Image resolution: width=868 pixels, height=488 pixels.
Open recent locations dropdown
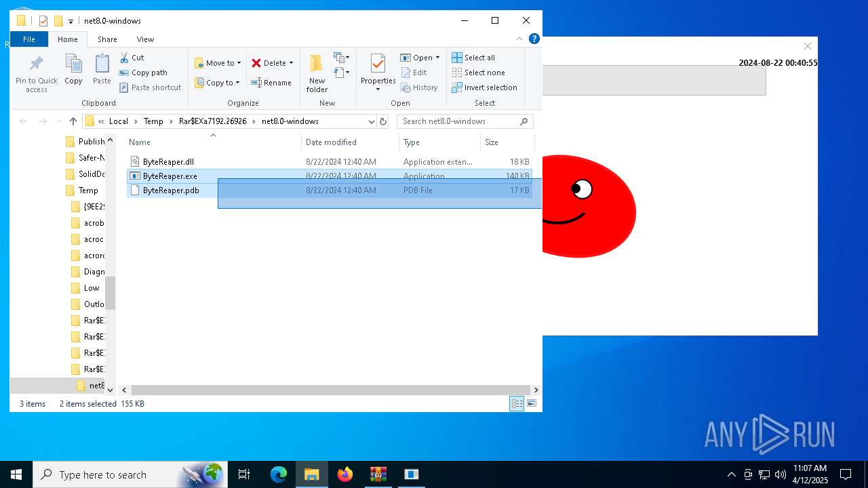point(59,121)
